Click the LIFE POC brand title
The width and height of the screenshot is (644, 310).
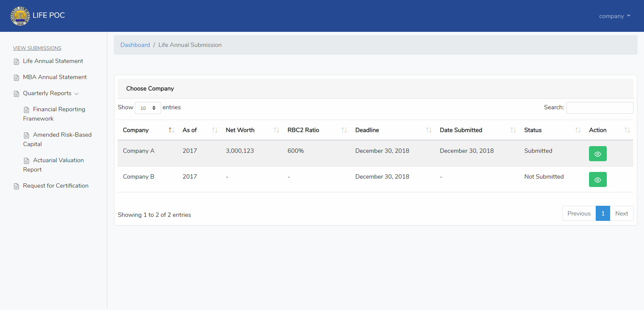point(49,15)
